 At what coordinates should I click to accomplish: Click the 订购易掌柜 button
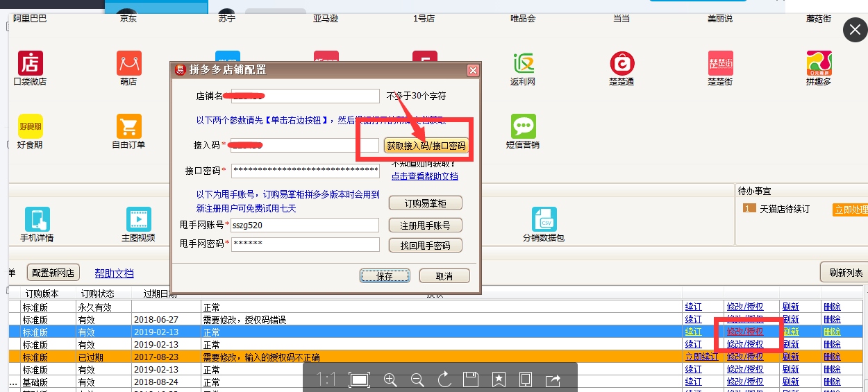(x=425, y=203)
